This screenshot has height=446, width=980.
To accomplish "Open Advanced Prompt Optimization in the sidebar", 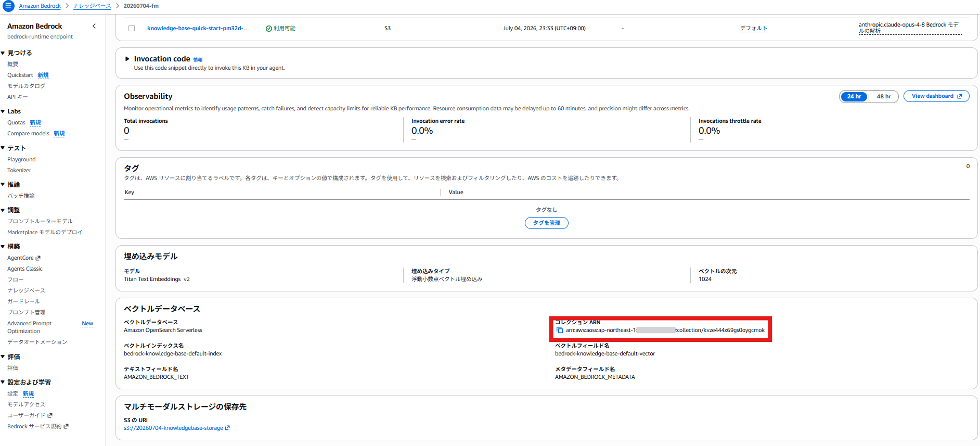I will [x=29, y=327].
